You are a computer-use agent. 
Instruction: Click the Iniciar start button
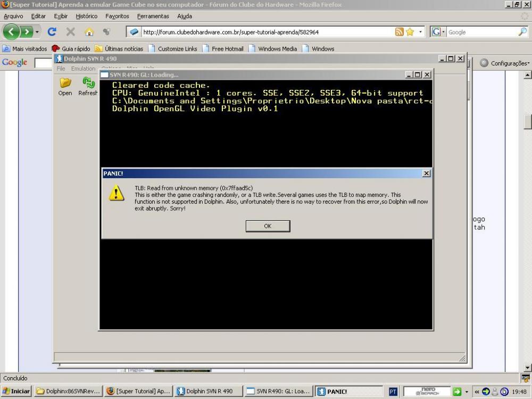coord(16,392)
